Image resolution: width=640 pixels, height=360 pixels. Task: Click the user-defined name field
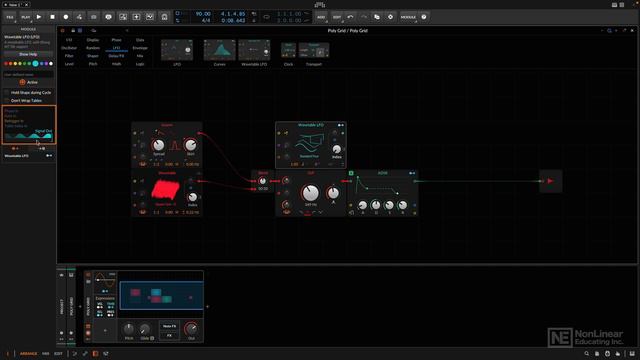point(28,75)
